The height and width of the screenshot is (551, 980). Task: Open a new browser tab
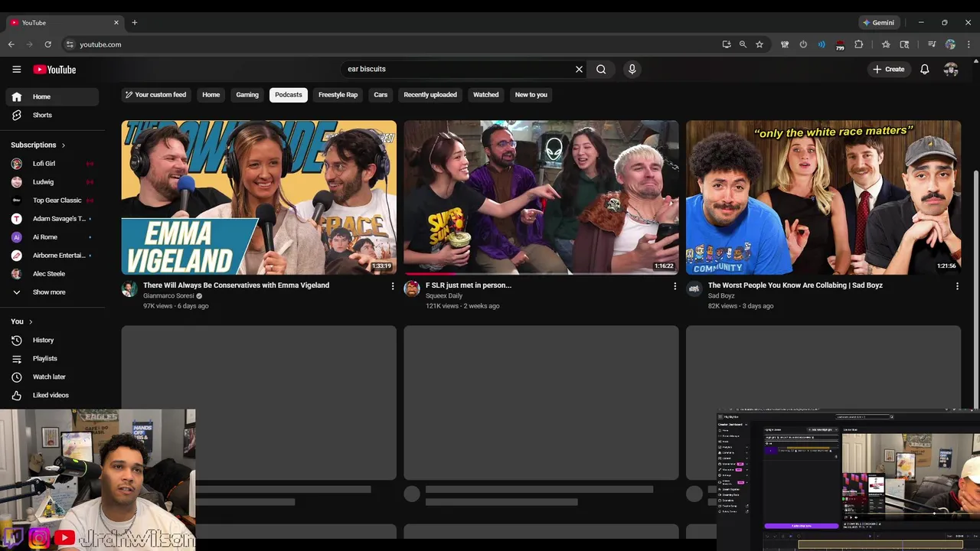(x=134, y=23)
